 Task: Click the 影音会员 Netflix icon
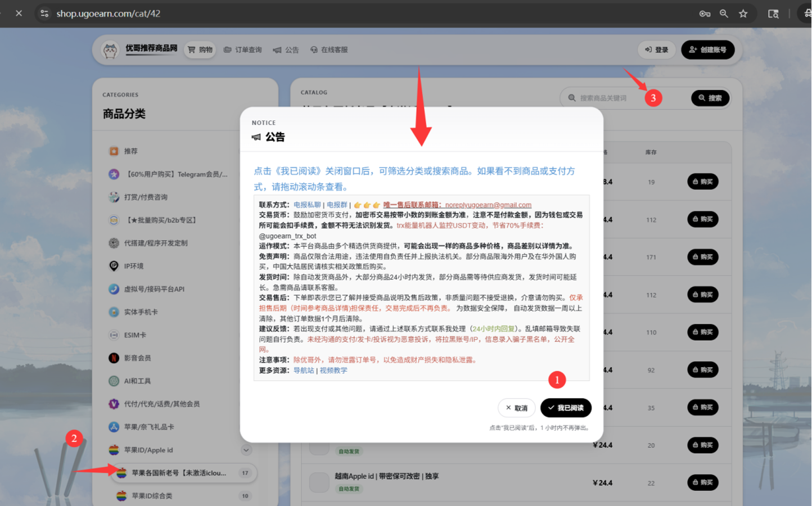pos(114,358)
